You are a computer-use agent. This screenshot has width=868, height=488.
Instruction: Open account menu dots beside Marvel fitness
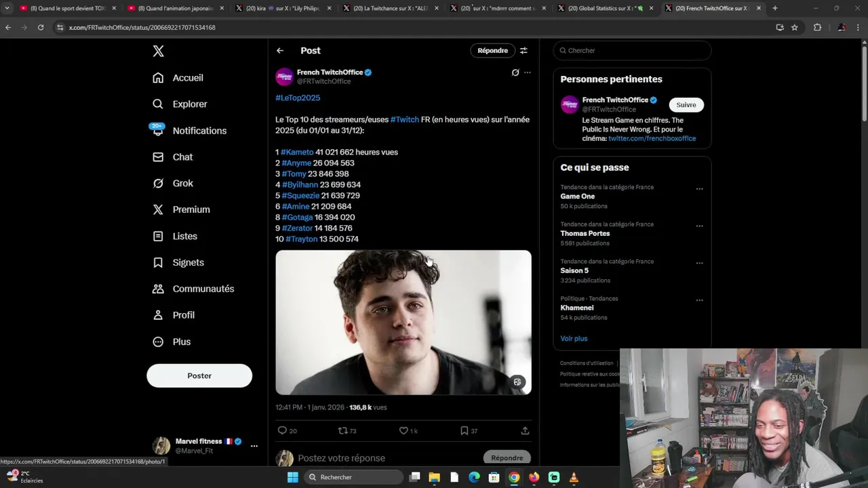254,446
